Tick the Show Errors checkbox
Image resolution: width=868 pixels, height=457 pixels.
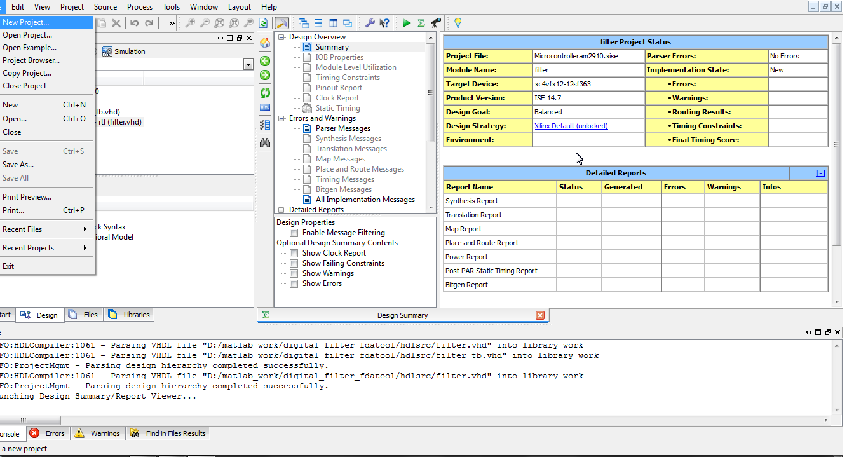tap(294, 283)
